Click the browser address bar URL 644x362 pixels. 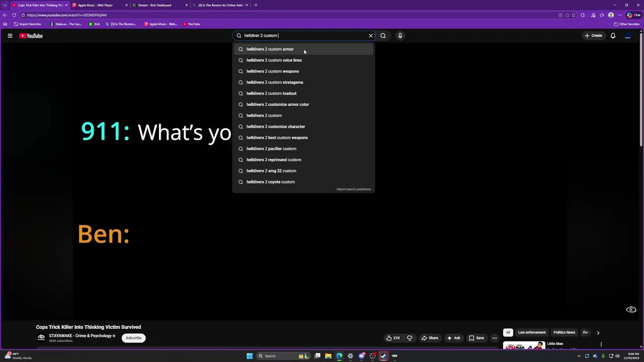67,15
